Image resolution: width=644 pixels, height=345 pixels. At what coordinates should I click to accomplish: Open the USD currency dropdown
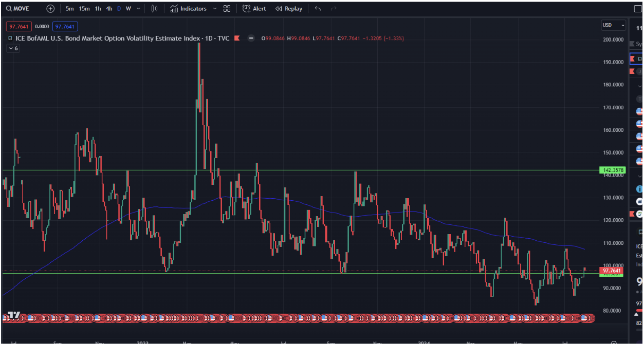click(x=614, y=25)
